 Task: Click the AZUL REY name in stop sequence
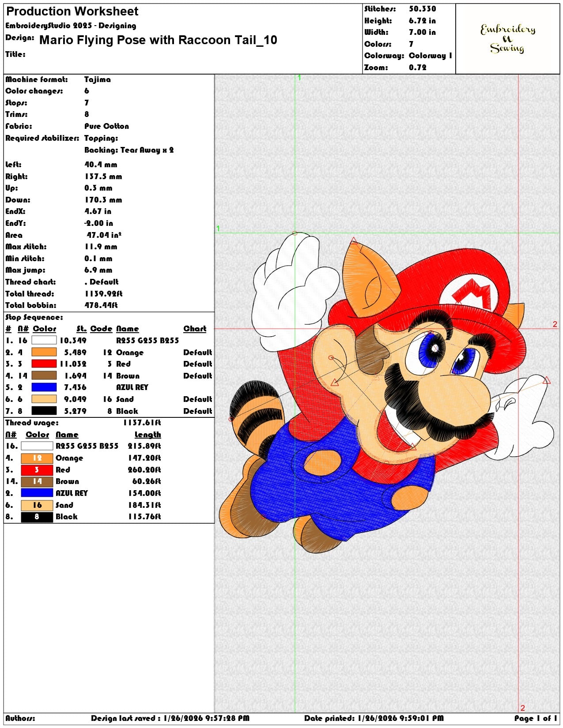[132, 387]
